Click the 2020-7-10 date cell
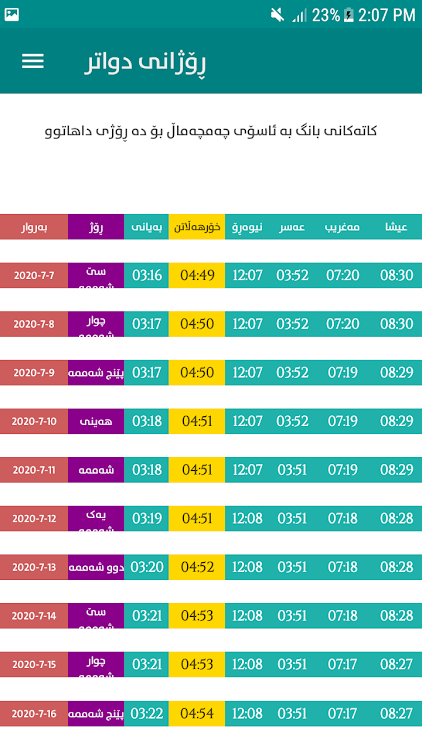The width and height of the screenshot is (422, 750). [34, 421]
